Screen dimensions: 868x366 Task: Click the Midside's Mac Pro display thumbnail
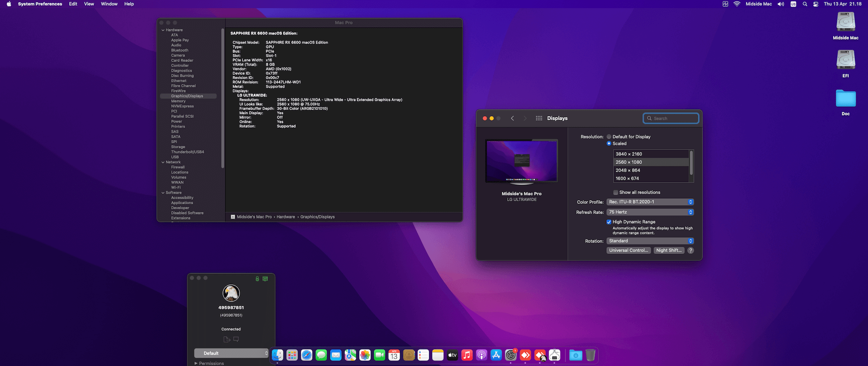coord(522,162)
